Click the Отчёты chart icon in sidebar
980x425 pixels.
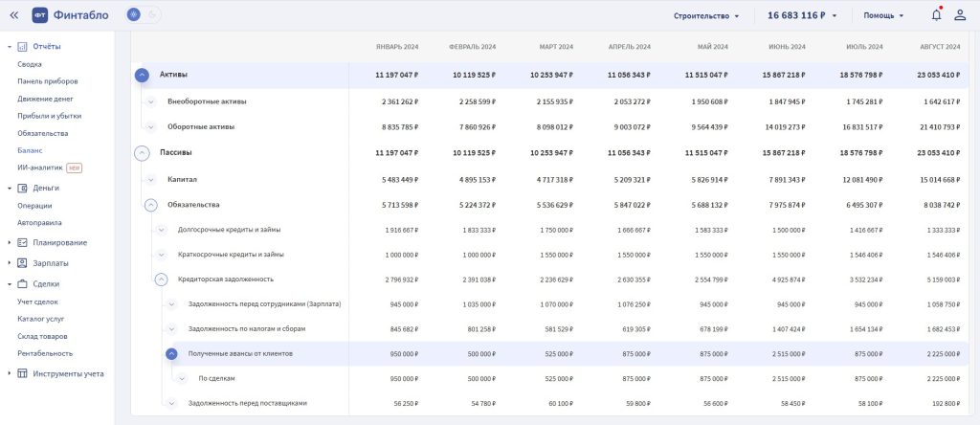coord(23,46)
